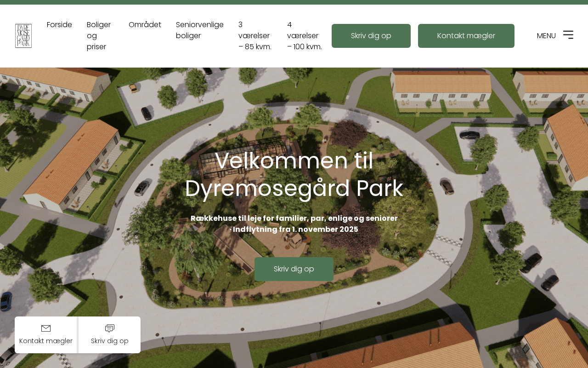Click the header Skriv dig op button
The width and height of the screenshot is (588, 368).
click(371, 36)
